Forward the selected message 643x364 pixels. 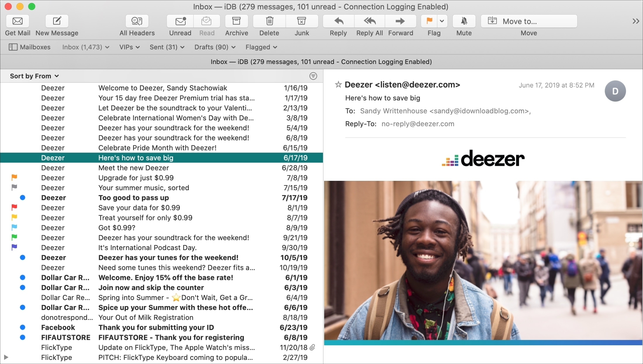(400, 21)
